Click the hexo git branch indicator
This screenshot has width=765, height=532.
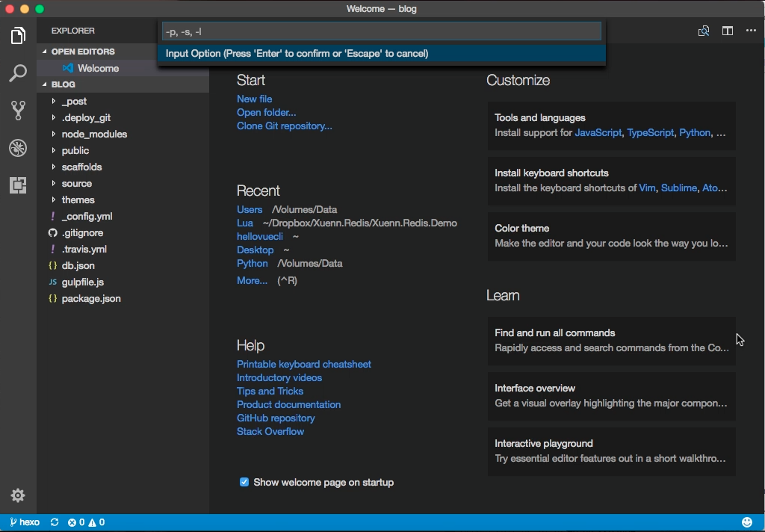(25, 522)
